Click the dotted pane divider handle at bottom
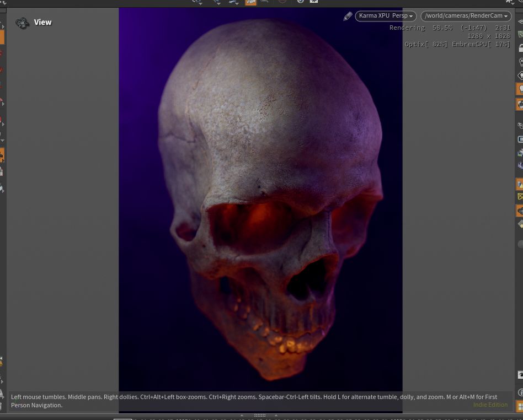 coord(260,416)
